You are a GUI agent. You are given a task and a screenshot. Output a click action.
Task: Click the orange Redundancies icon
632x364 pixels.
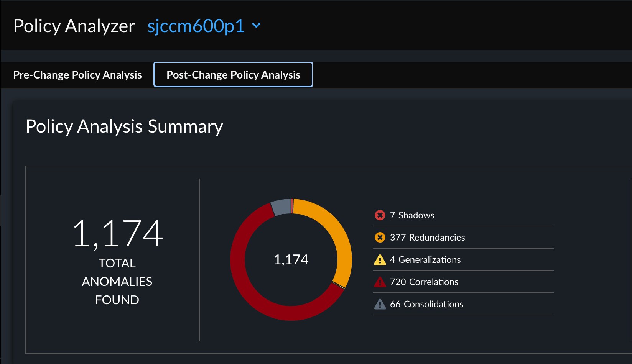point(380,238)
